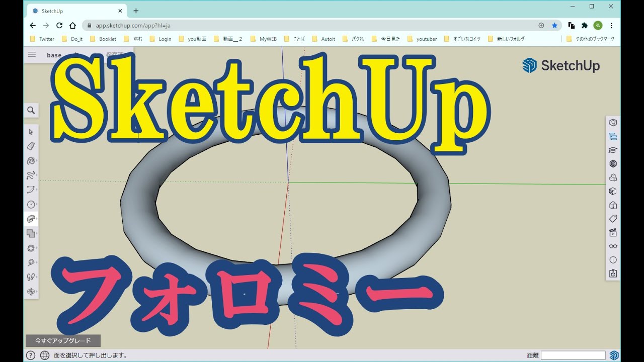644x362 pixels.
Task: Open the Display glasses panel
Action: (613, 246)
